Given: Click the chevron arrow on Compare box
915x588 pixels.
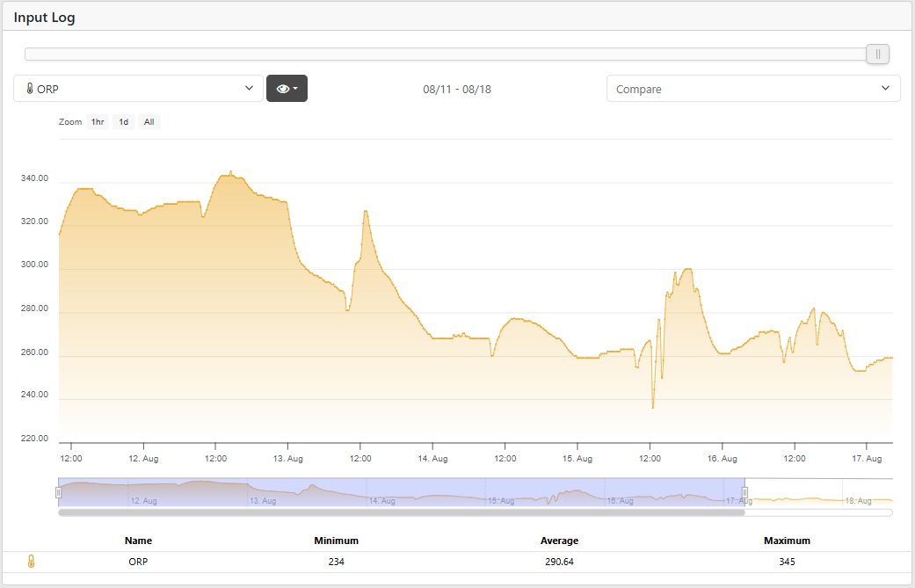Looking at the screenshot, I should [884, 89].
